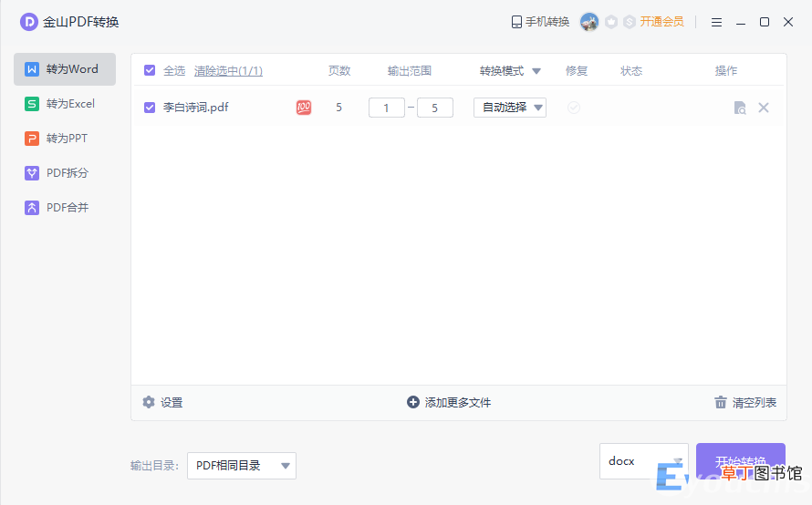This screenshot has height=505, width=812.
Task: Open the hamburger main menu
Action: tap(717, 22)
